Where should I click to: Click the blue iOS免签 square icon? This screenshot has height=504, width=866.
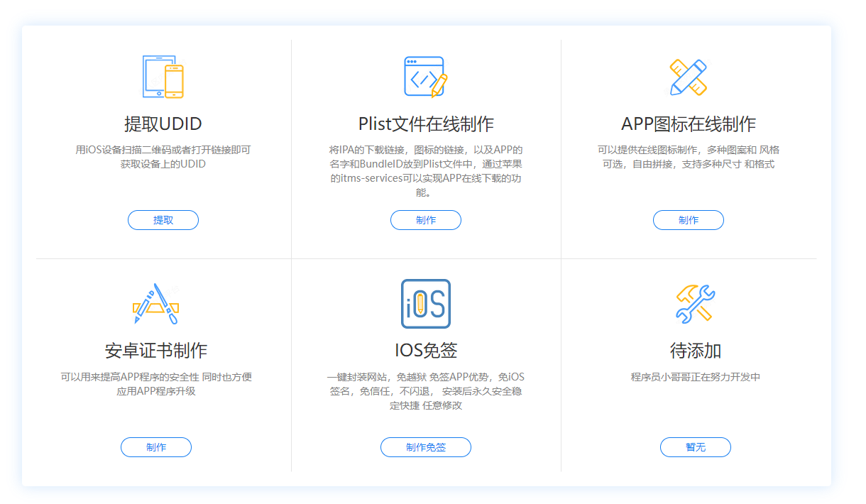click(426, 304)
